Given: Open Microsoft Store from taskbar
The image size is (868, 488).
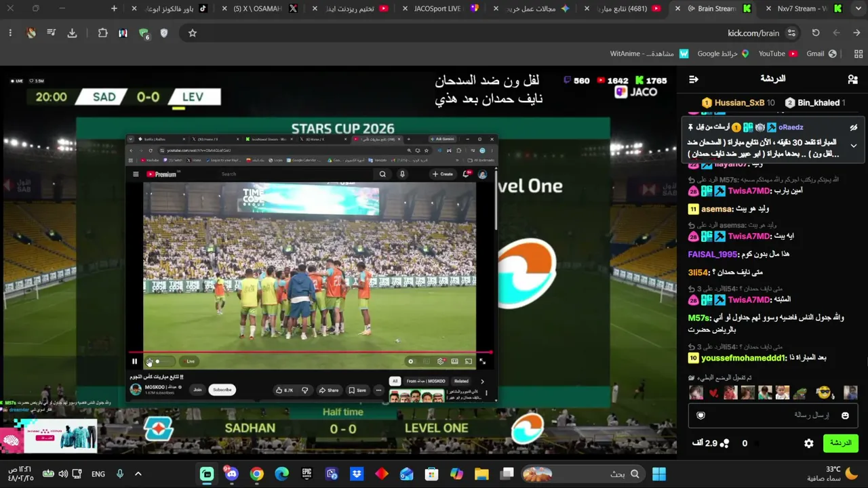Looking at the screenshot, I should coord(431,474).
